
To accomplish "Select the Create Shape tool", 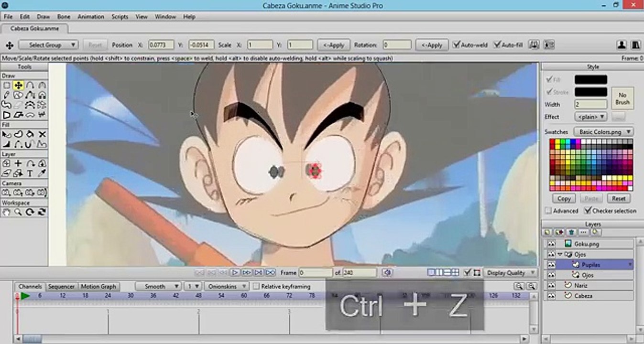I will 18,134.
